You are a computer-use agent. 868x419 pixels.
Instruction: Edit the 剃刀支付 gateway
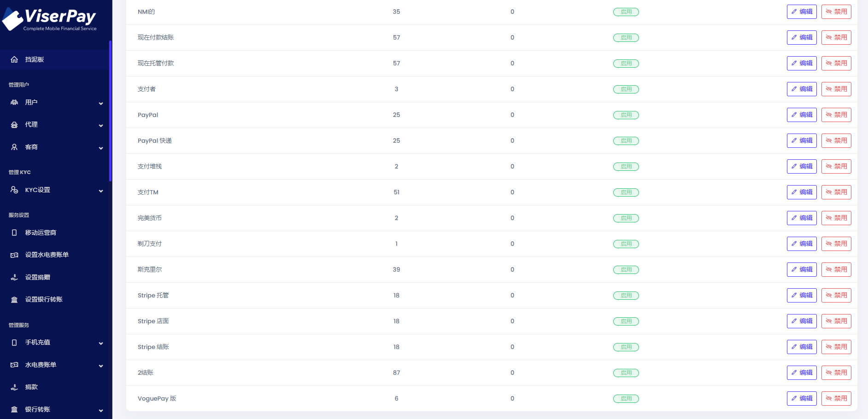pos(802,244)
